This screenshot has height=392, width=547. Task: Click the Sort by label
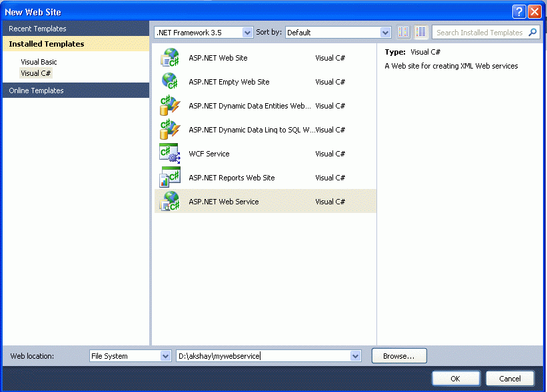click(269, 32)
